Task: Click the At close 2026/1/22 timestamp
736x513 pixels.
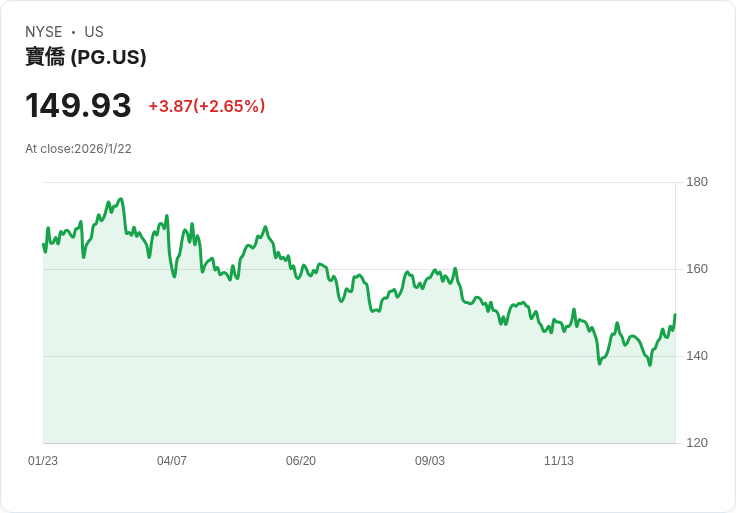Action: pos(78,149)
